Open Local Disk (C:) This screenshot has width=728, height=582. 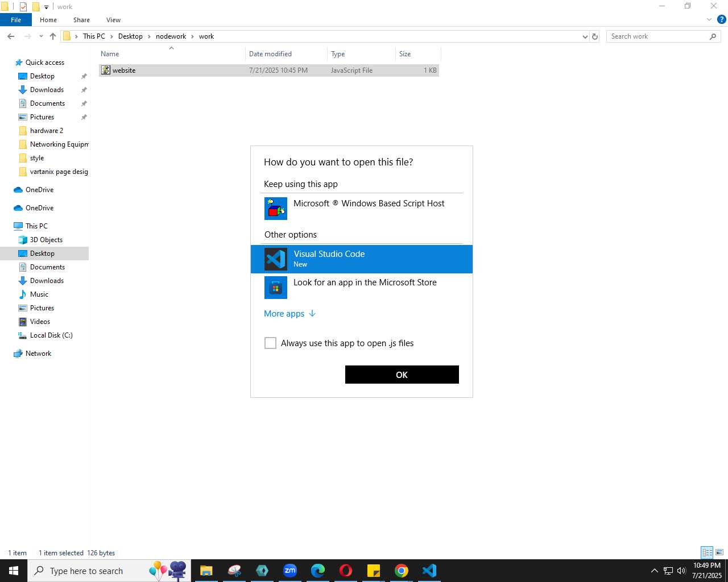tap(51, 335)
